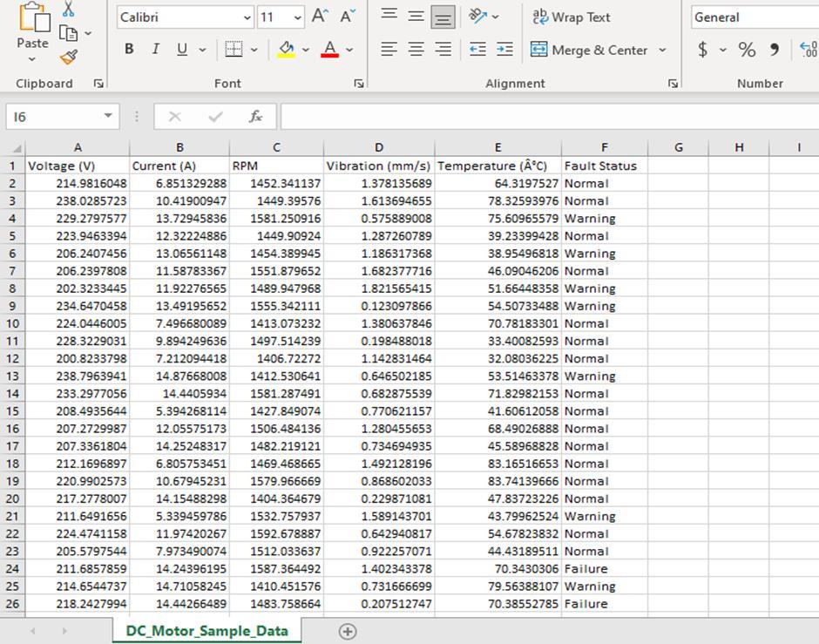
Task: Increase font size with the large A
Action: point(320,17)
